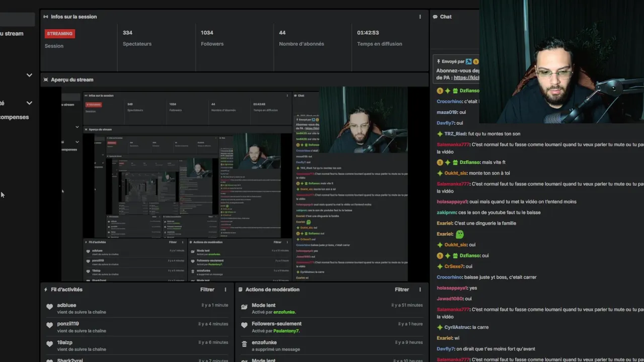Screen dimensions: 644x362
Task: Select the enzofunke a supprimé un message entry
Action: tap(332, 346)
